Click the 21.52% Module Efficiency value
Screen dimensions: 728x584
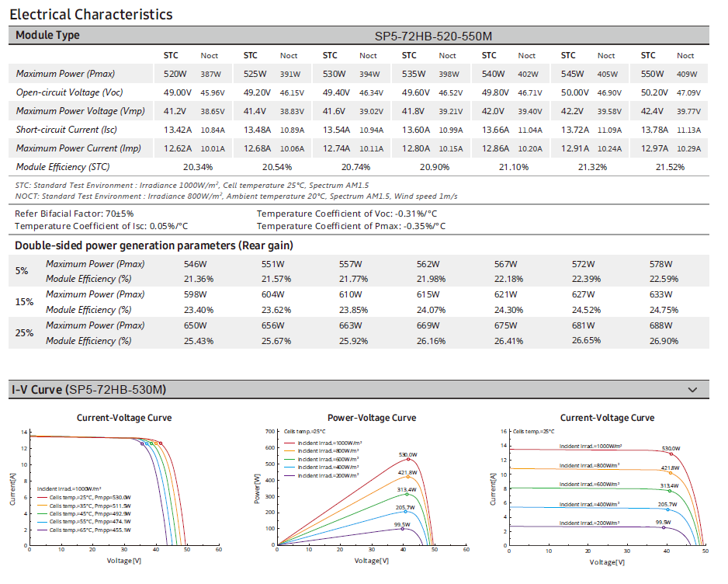point(670,167)
